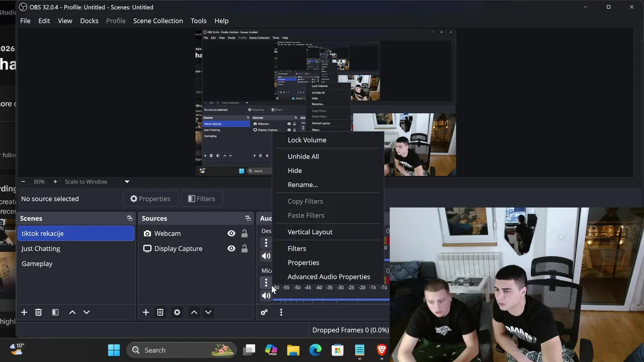Click the preview canvas thumbnail
Viewport: 644px width, 362px height.
[326, 103]
